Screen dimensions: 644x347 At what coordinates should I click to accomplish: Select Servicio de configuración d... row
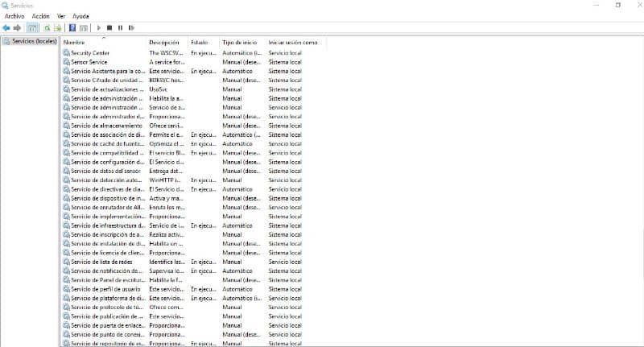[x=183, y=162]
